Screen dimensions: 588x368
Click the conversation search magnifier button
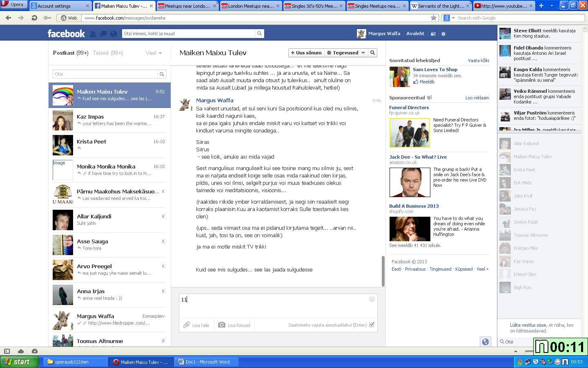pyautogui.click(x=372, y=53)
